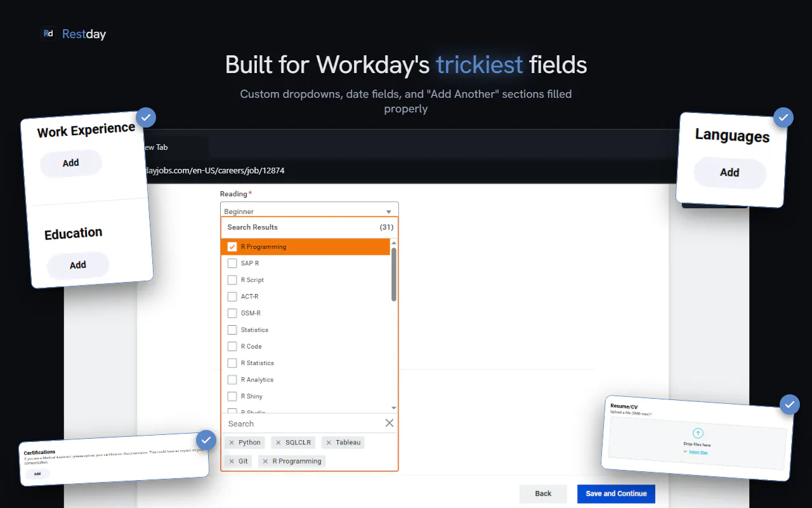Screen dimensions: 812x508
Task: Remove the SQLCLR tag
Action: point(278,443)
